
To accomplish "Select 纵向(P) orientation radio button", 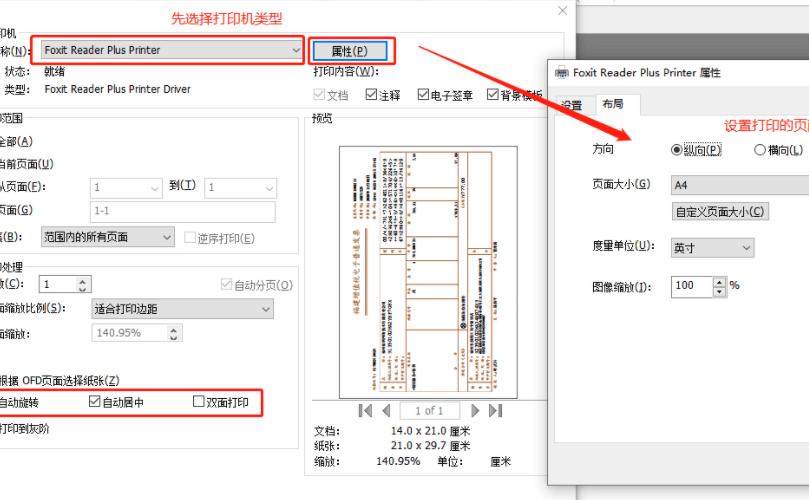I will coord(676,150).
